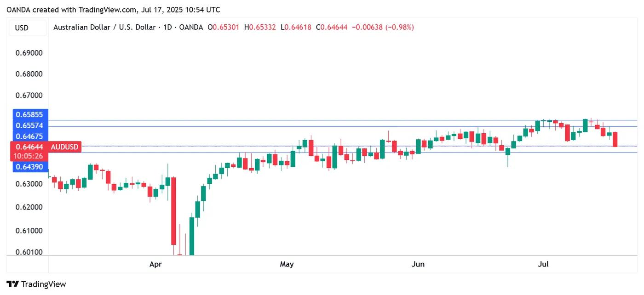644x295 pixels.
Task: Select the 0.65855 price level label
Action: coord(29,115)
